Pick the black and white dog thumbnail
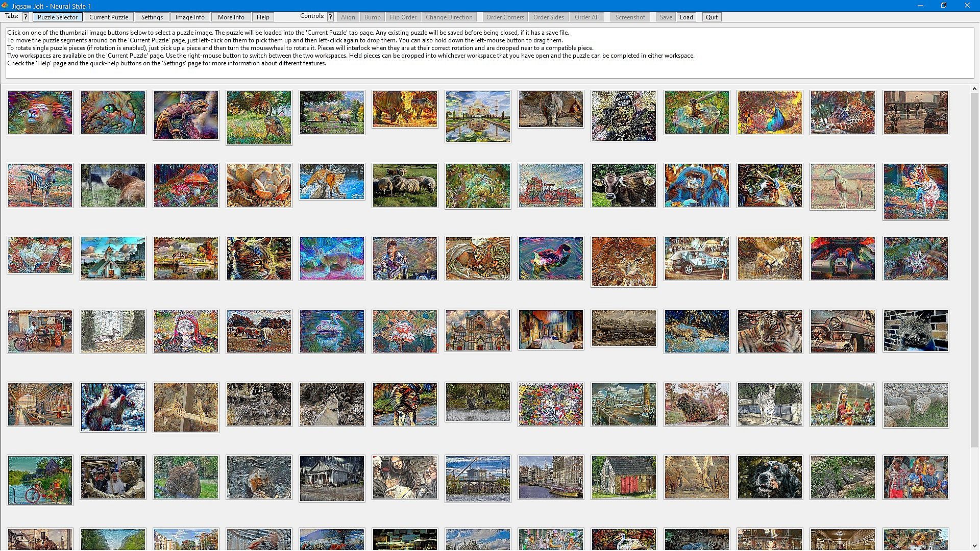The image size is (980, 551). (x=770, y=477)
